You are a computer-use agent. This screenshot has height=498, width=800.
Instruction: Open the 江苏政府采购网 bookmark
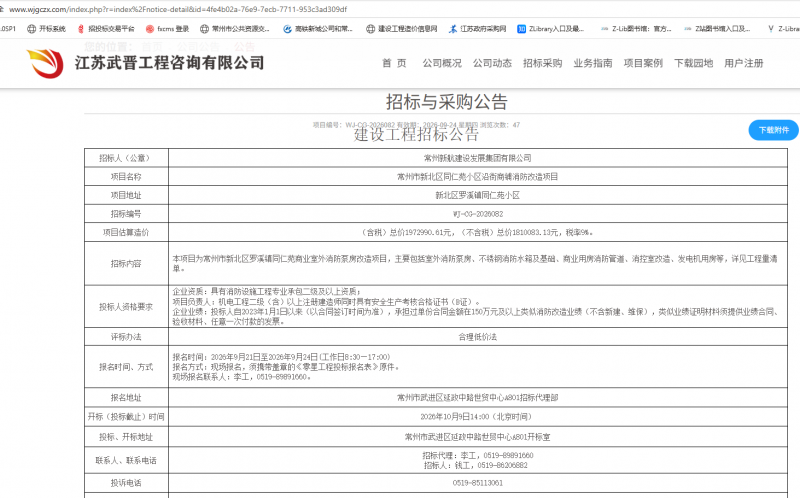[x=477, y=29]
